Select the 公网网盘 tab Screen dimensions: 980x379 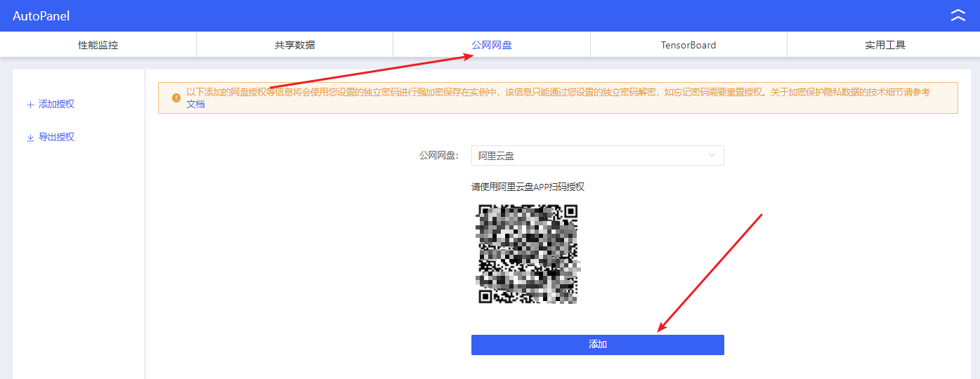click(x=492, y=45)
